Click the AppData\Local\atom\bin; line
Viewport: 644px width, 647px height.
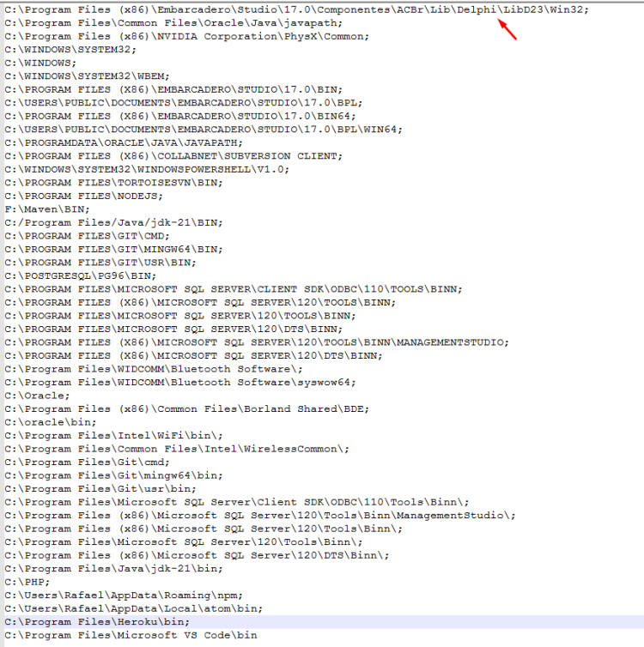click(133, 608)
